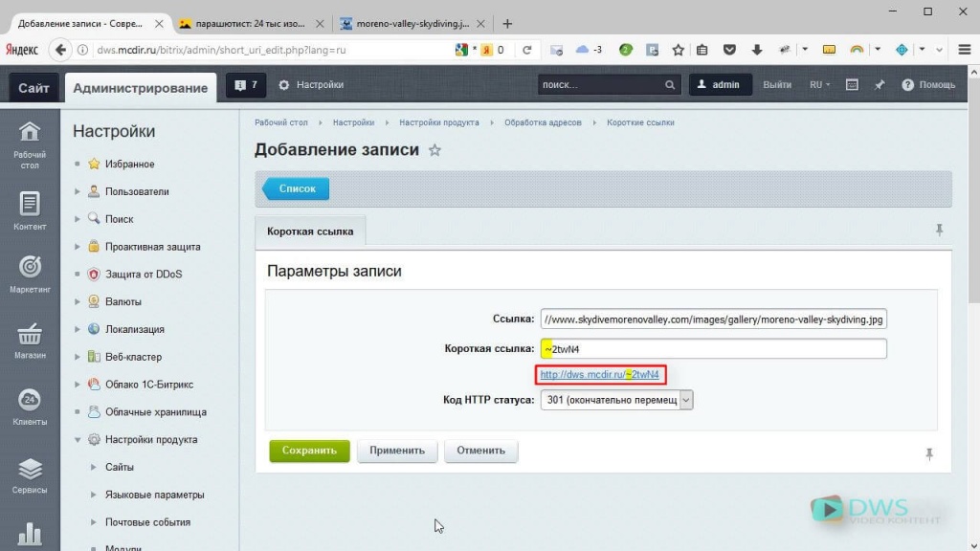This screenshot has width=980, height=551.
Task: Expand the Пользователи tree node
Action: pyautogui.click(x=78, y=191)
